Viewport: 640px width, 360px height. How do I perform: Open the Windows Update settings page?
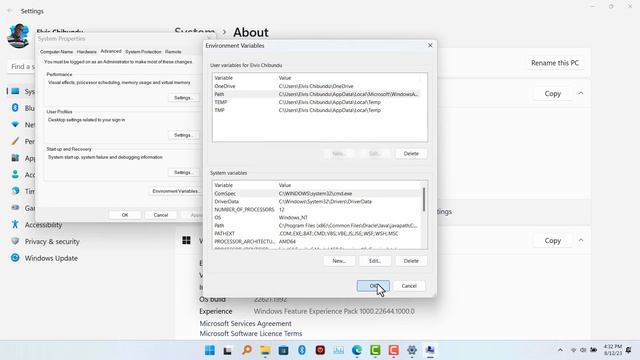point(51,258)
